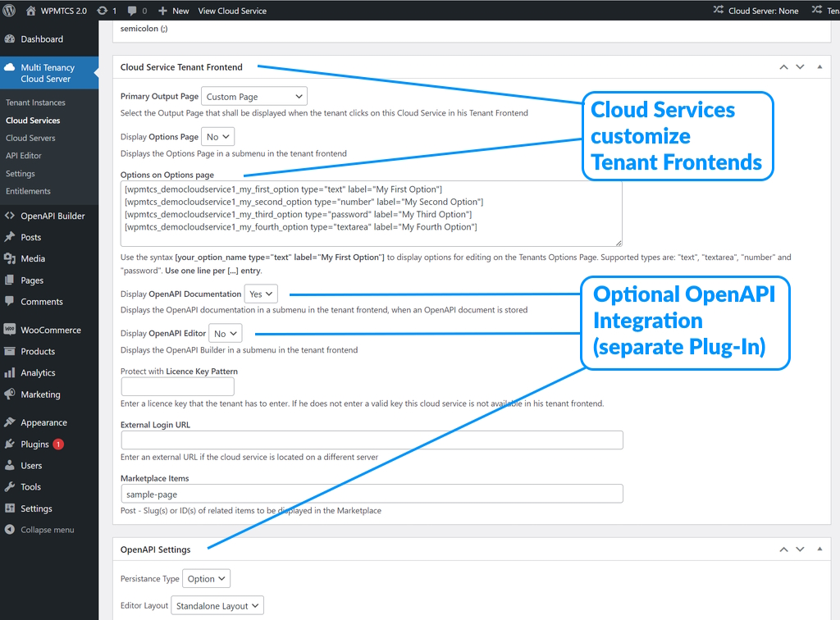
Task: Click the Multi Tenancy cloud icon
Action: point(10,67)
